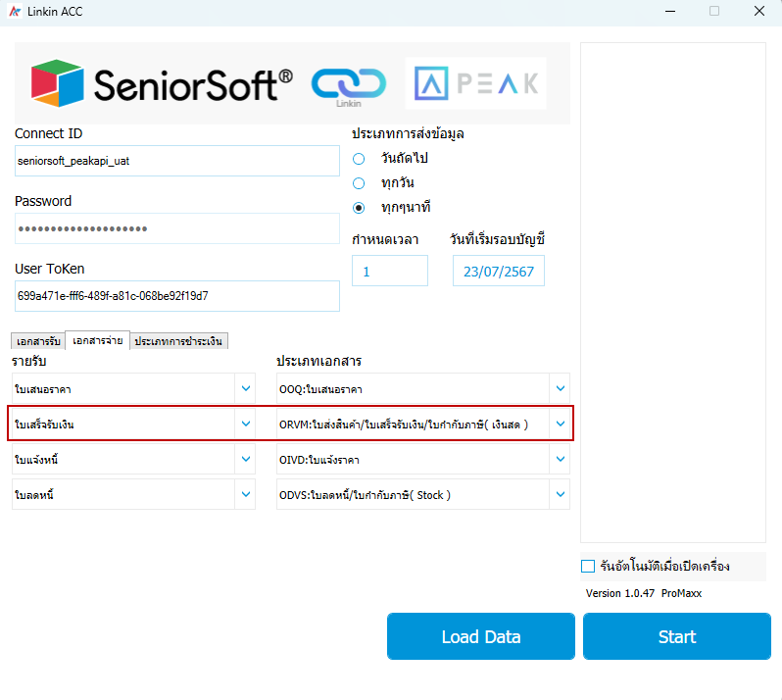
Task: Click the 23/07/2567 start date field
Action: pos(499,271)
